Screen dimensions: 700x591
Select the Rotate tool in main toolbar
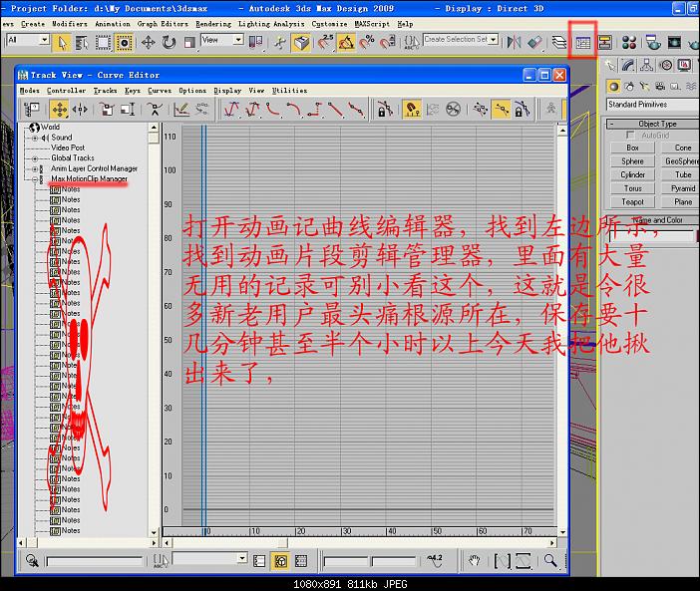coord(170,42)
